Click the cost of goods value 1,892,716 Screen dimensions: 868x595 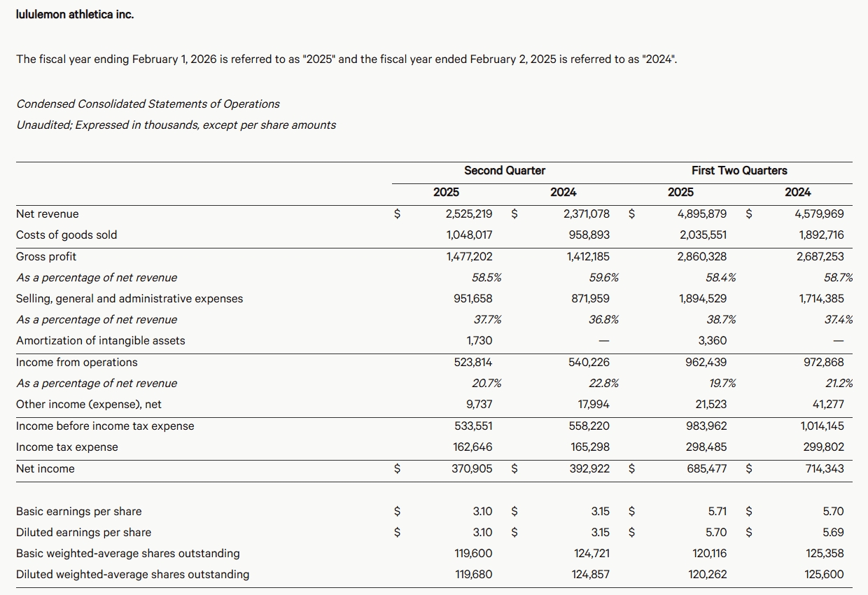(x=822, y=235)
